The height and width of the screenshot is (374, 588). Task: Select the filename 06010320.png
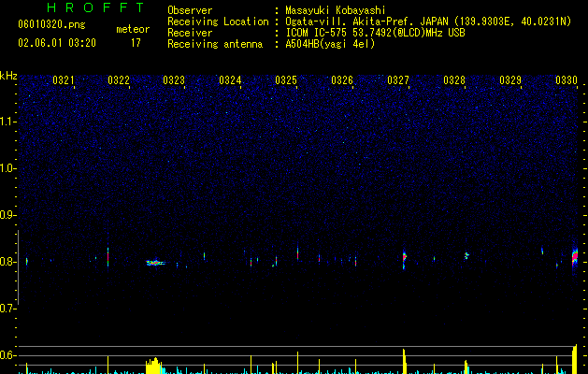coord(51,24)
